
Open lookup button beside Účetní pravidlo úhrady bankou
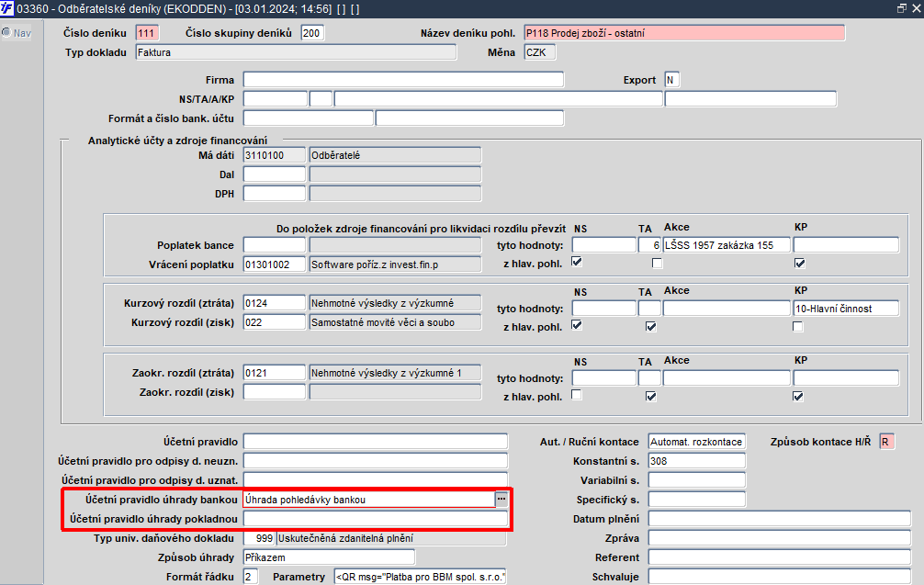coord(501,499)
